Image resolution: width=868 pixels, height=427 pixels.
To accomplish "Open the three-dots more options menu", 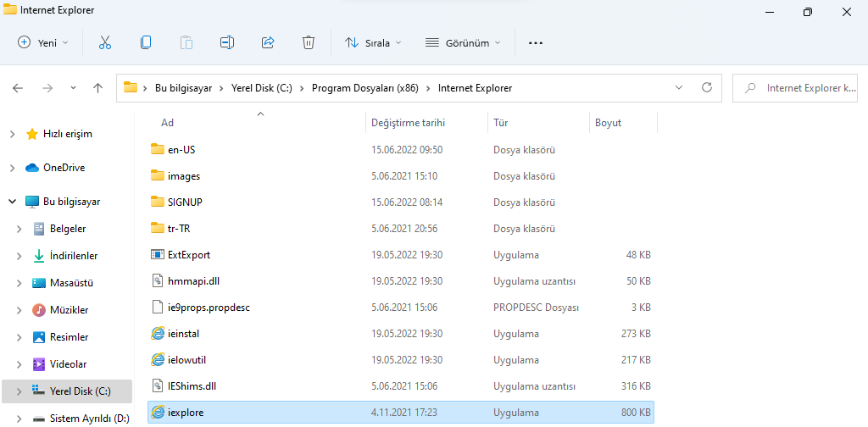I will coord(536,42).
